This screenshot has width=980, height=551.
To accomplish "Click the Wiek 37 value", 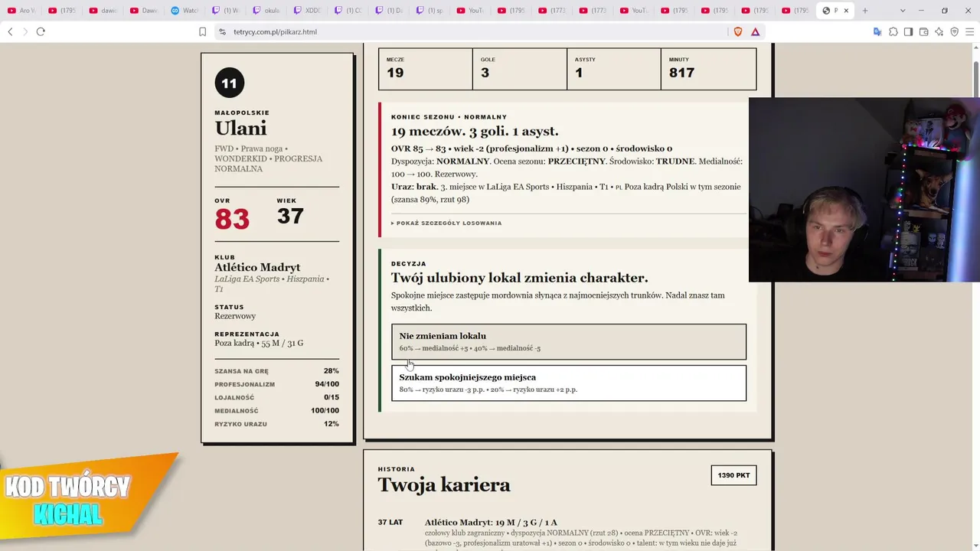I will [x=290, y=216].
